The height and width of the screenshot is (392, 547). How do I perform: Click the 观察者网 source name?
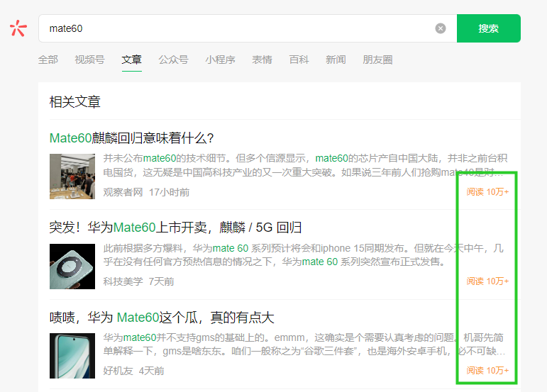click(x=123, y=192)
